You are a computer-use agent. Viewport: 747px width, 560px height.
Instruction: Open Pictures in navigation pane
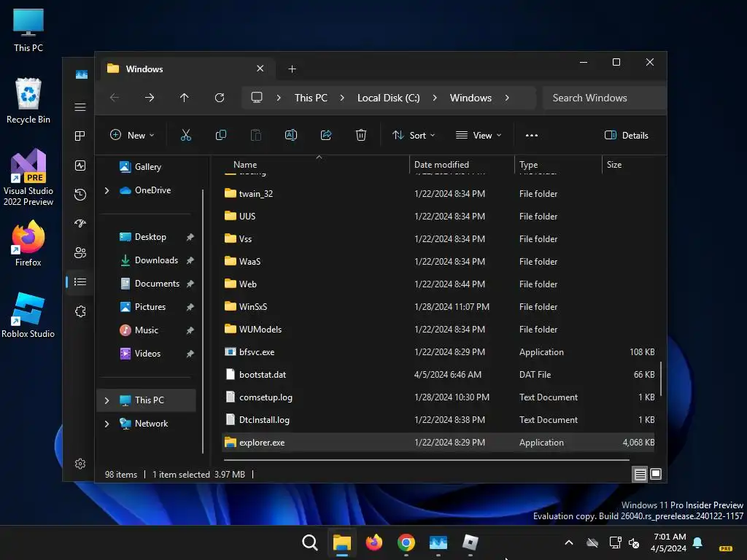pyautogui.click(x=150, y=307)
